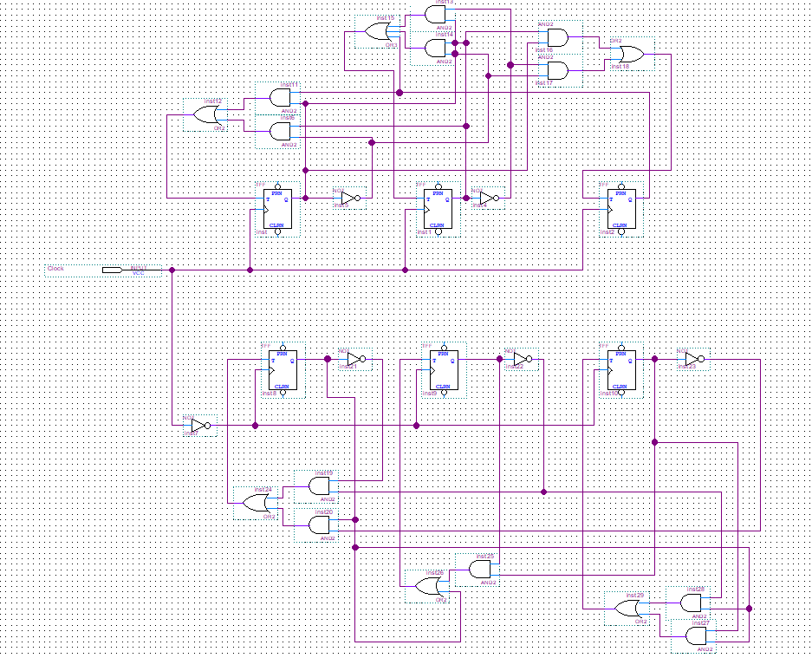Select the AND2 gate labeled inst11
The height and width of the screenshot is (658, 812).
[x=278, y=98]
